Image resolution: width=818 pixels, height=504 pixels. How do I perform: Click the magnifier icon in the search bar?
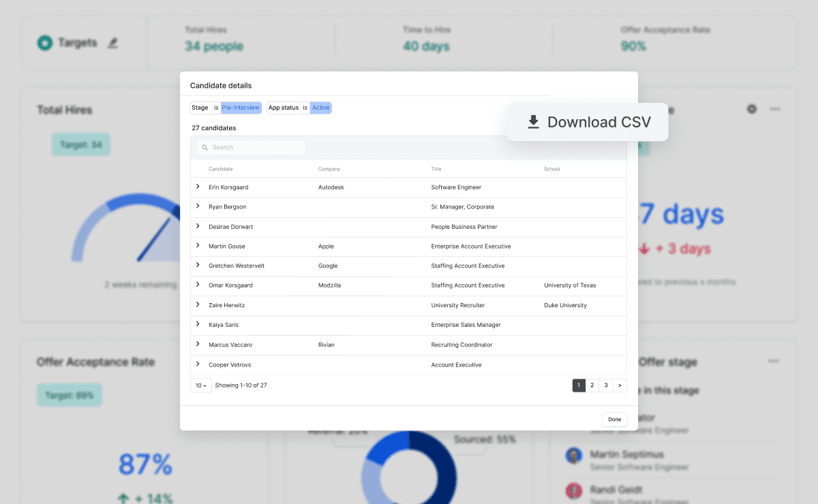[205, 147]
